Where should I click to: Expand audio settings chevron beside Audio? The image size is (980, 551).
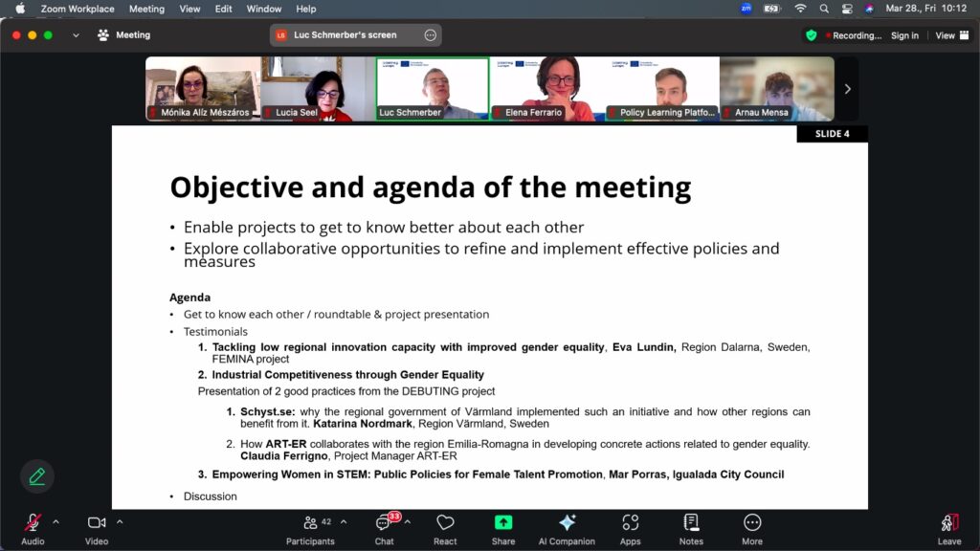[x=56, y=522]
